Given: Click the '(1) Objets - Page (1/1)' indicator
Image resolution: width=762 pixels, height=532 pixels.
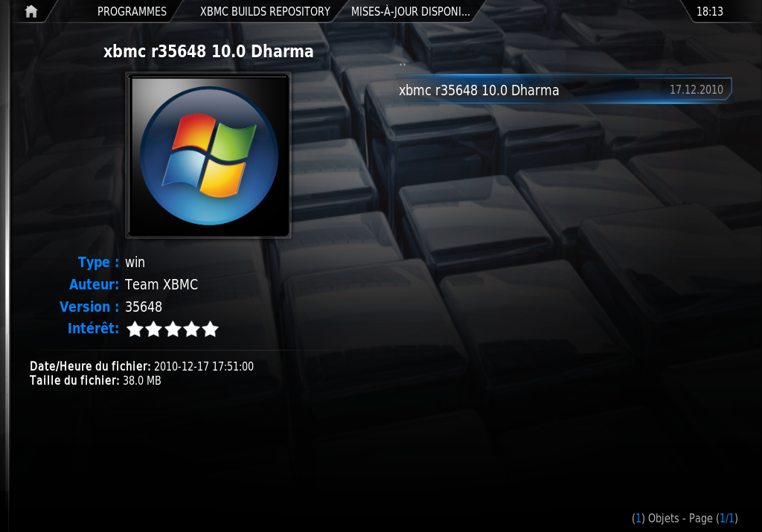Looking at the screenshot, I should (x=685, y=519).
